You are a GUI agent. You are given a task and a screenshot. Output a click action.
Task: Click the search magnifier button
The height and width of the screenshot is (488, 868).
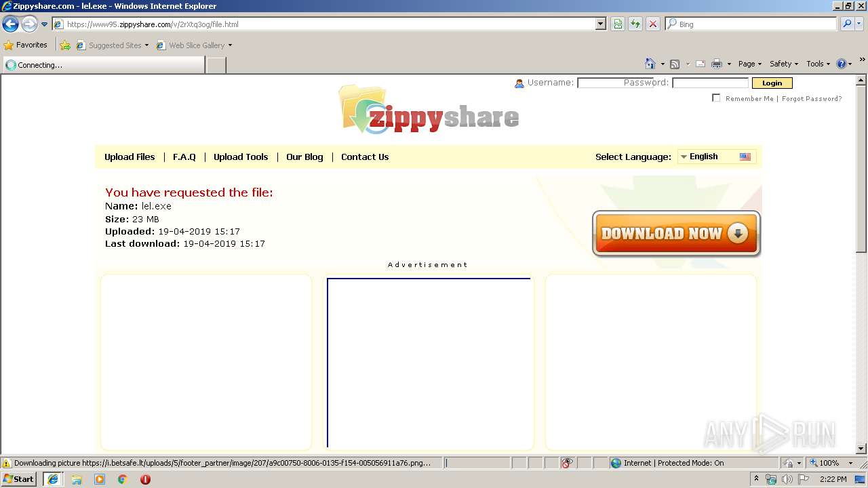[x=846, y=24]
